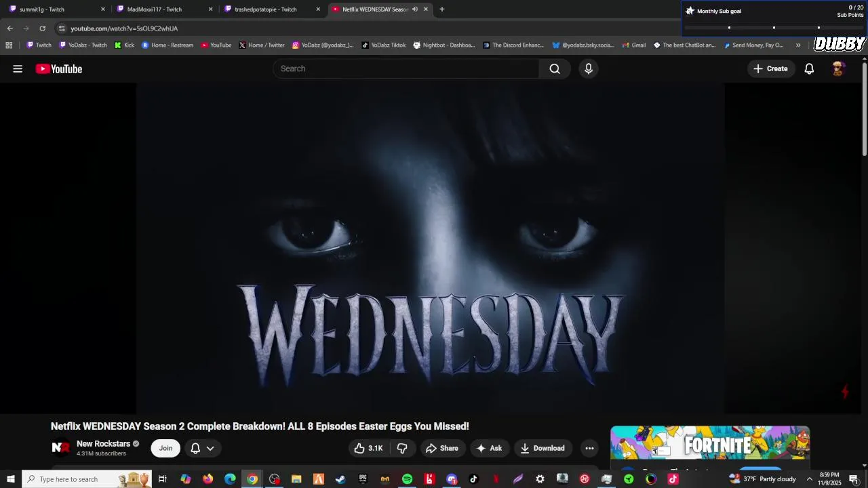Close the summit1g tab
The width and height of the screenshot is (868, 488).
coord(103,9)
